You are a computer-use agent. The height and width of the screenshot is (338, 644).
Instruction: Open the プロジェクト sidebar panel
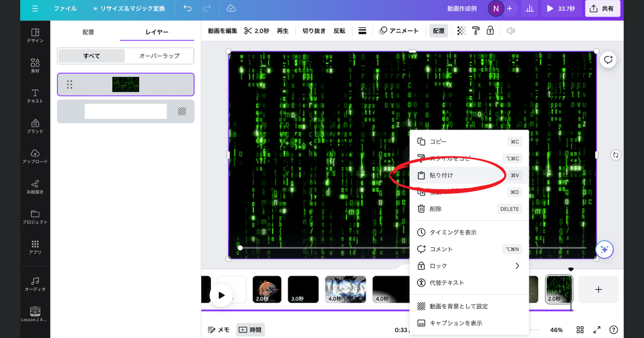35,217
